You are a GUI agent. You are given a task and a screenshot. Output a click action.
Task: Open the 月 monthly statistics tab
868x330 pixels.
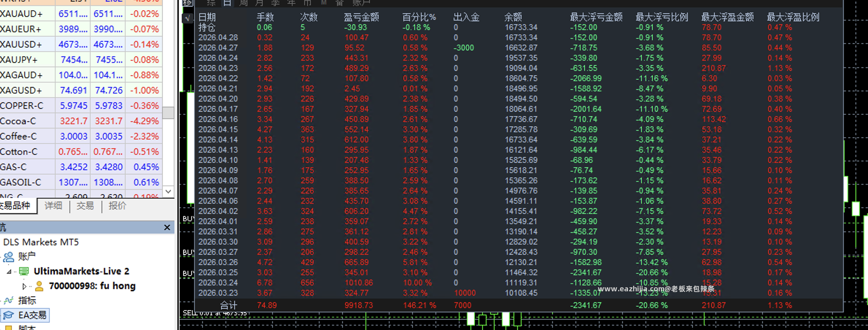click(x=259, y=3)
